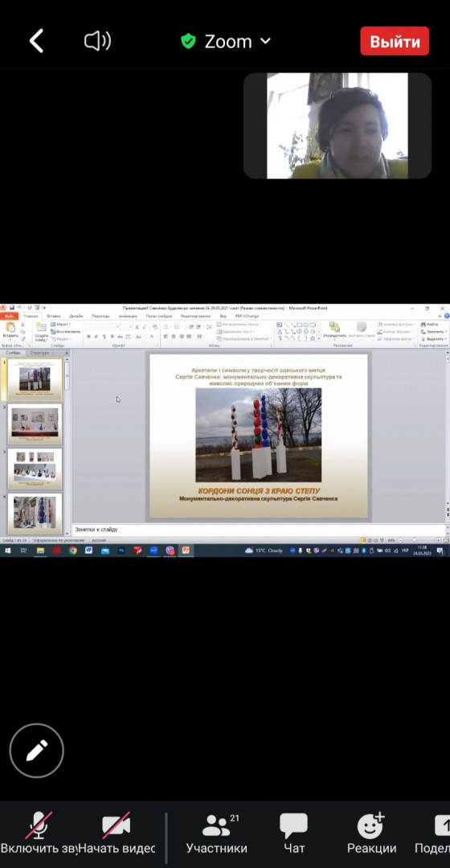Click the 15°C Cloudy weather widget
The width and height of the screenshot is (450, 868).
coord(264,551)
